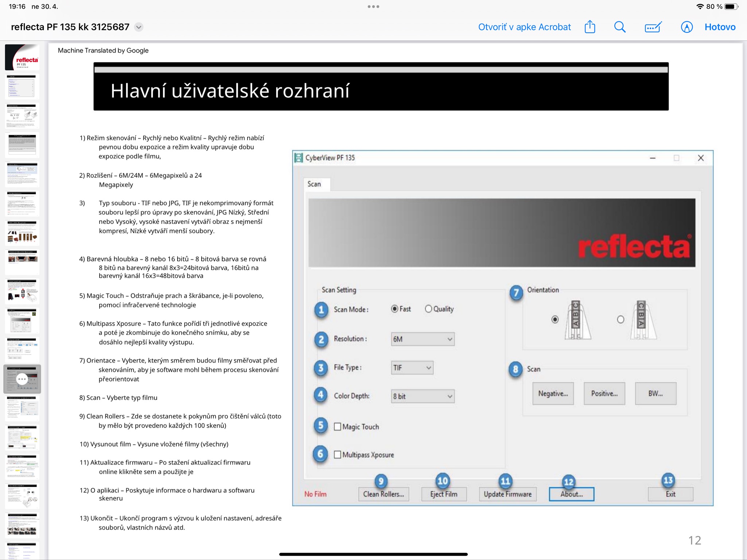Open in Acrobat via 'Otvoriť v apke Acrobat'
Image resolution: width=747 pixels, height=560 pixels.
click(x=524, y=27)
